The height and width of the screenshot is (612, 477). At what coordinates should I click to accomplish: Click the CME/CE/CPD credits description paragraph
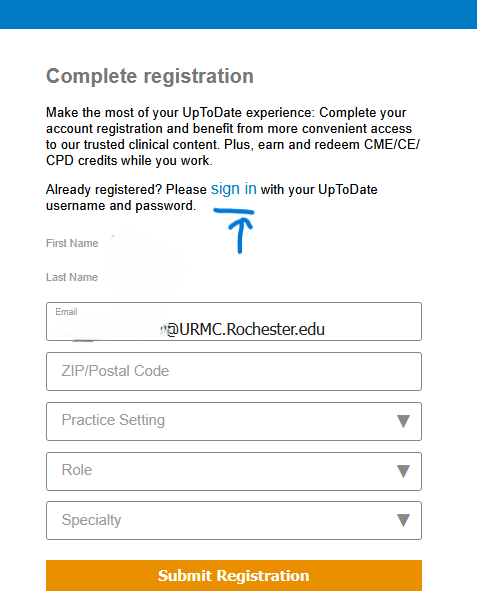pyautogui.click(x=233, y=137)
